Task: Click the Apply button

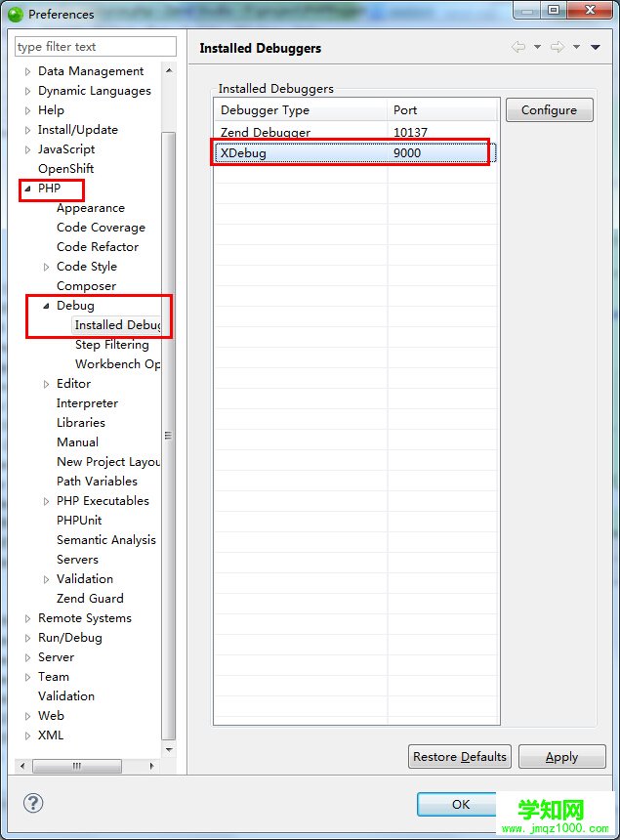Action: (561, 756)
